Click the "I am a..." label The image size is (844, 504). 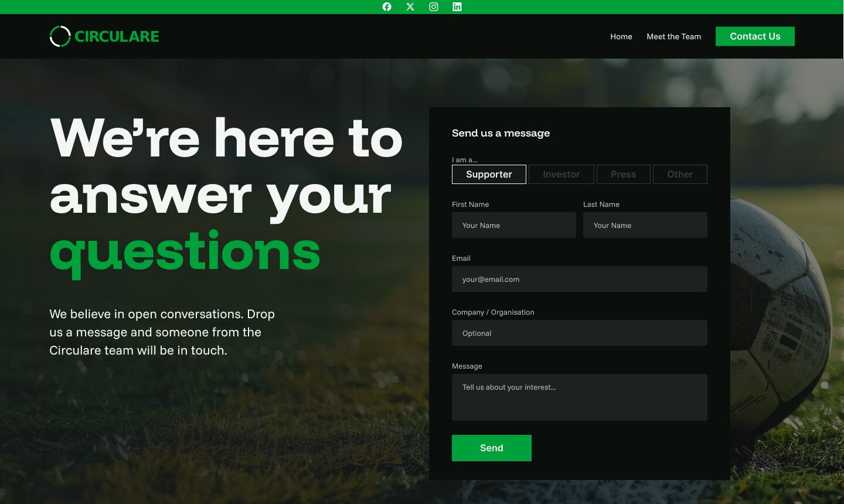point(465,159)
